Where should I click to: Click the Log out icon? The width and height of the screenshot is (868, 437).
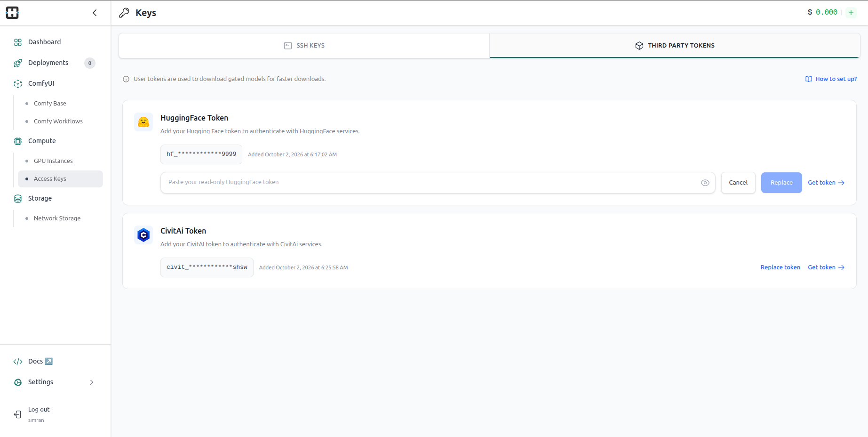(x=17, y=414)
